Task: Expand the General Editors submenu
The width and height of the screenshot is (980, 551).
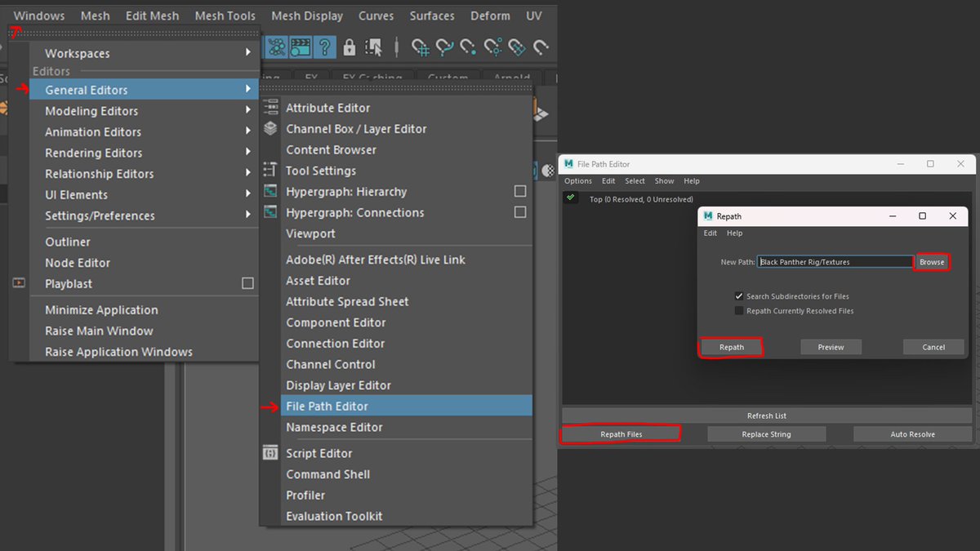Action: 248,90
